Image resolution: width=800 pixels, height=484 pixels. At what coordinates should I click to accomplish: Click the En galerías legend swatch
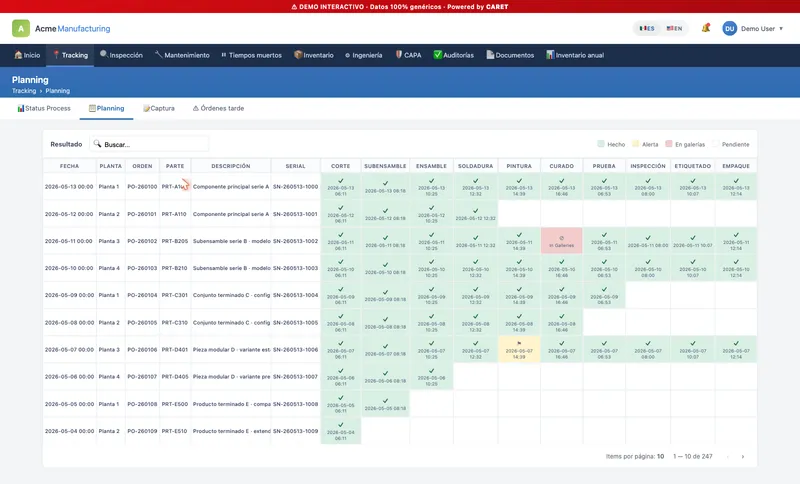(669, 144)
